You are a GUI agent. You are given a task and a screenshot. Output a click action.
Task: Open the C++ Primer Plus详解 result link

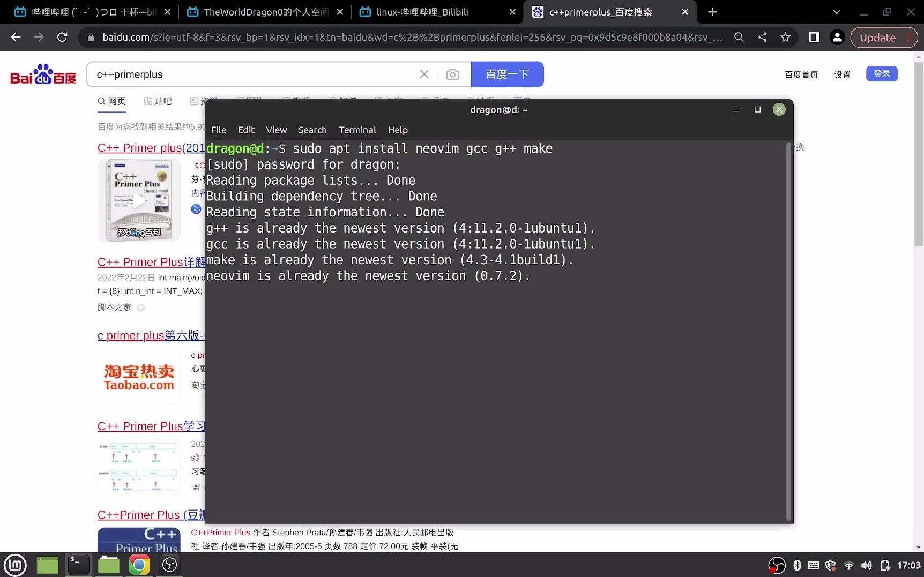coord(151,262)
